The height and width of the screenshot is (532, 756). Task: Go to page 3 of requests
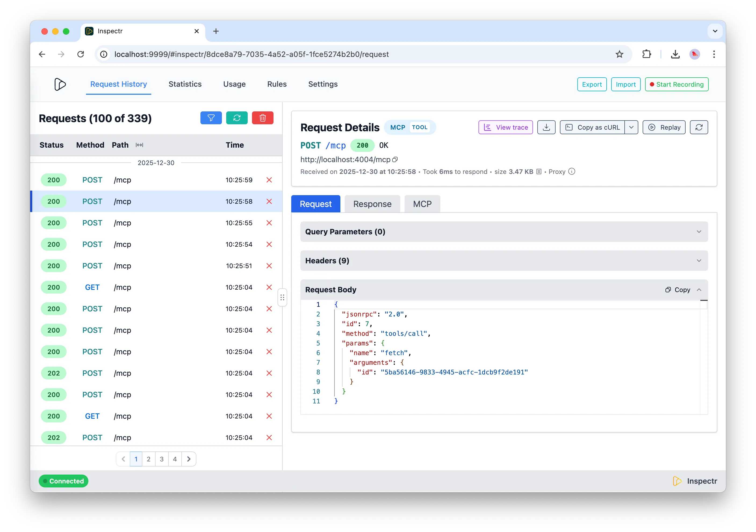(162, 459)
